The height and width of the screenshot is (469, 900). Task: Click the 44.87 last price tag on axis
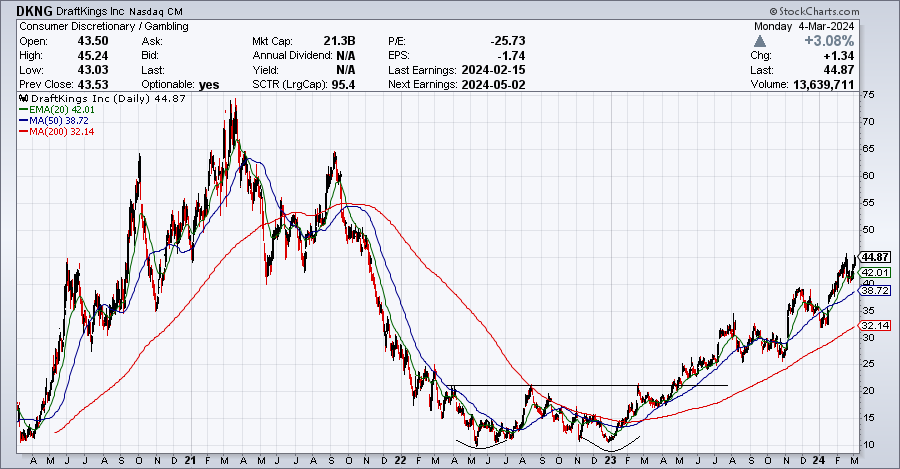click(x=874, y=257)
